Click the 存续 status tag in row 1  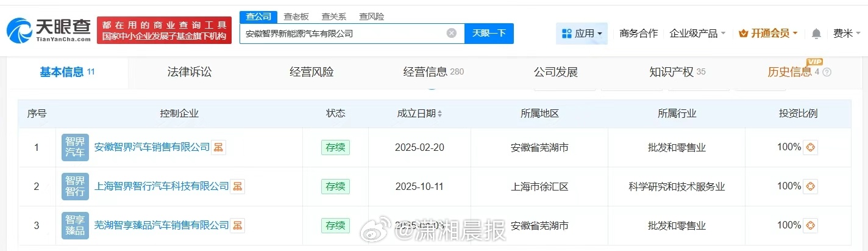coord(335,147)
